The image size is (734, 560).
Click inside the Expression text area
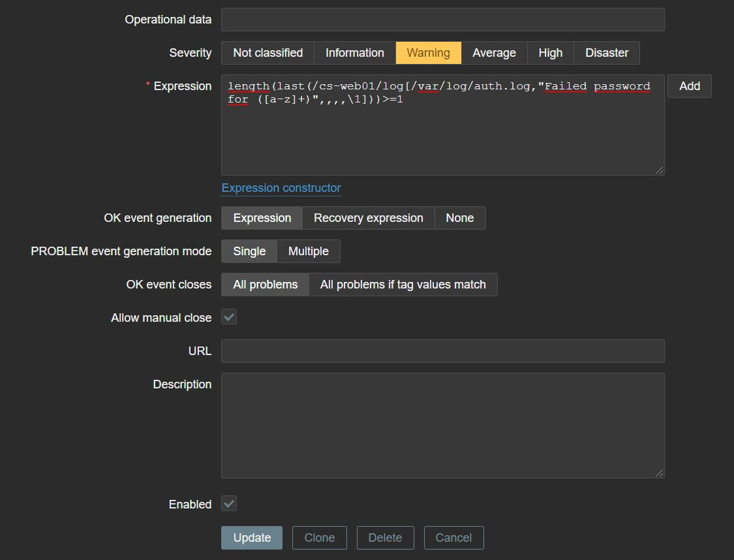(x=442, y=137)
